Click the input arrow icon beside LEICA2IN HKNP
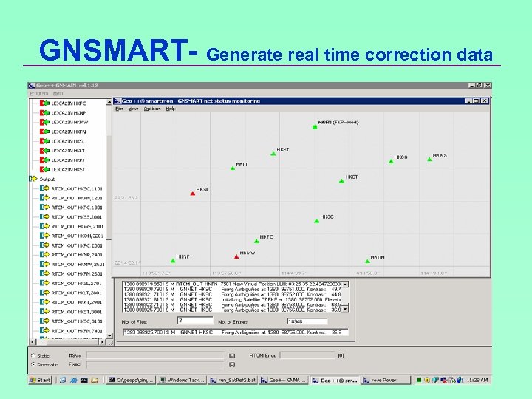 (44, 112)
